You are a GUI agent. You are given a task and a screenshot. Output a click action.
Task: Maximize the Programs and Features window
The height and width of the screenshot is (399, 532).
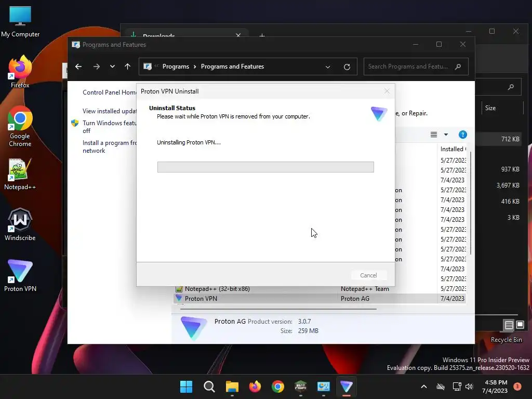[x=438, y=44]
